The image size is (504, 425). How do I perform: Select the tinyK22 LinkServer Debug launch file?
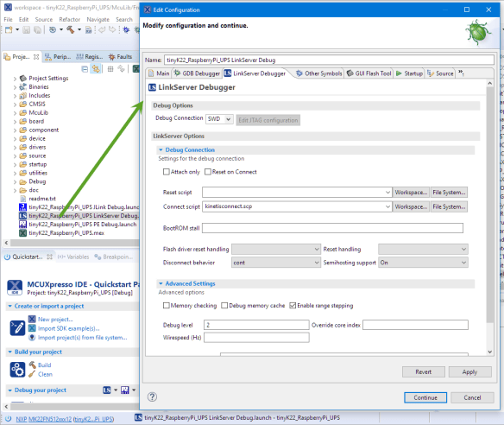pos(79,216)
